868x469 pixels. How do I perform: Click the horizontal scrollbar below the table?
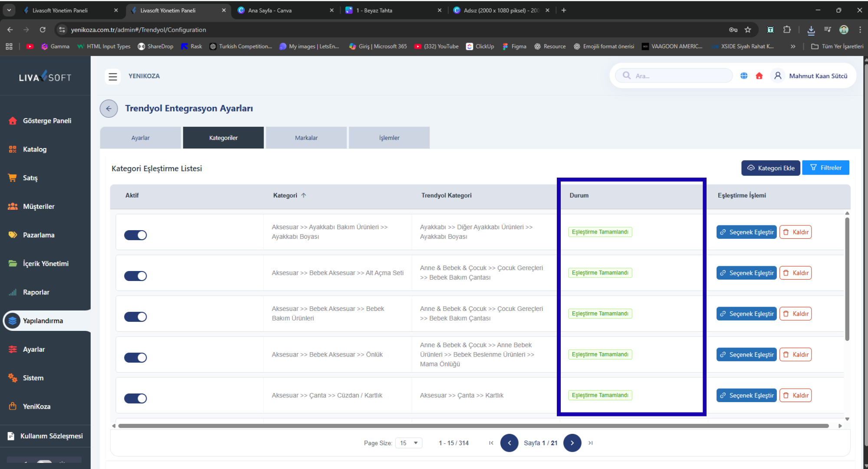pyautogui.click(x=473, y=426)
